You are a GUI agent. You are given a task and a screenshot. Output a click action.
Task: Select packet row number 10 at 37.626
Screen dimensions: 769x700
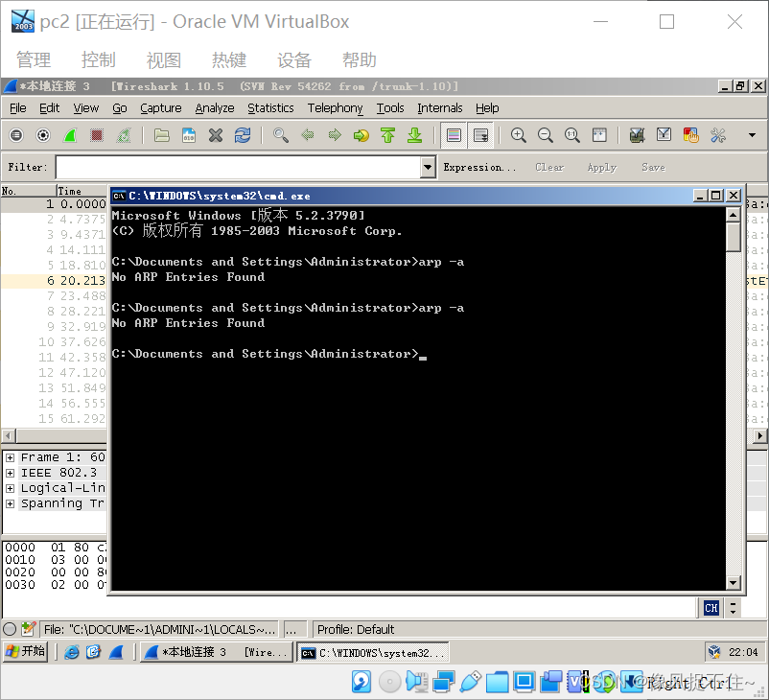click(x=54, y=342)
